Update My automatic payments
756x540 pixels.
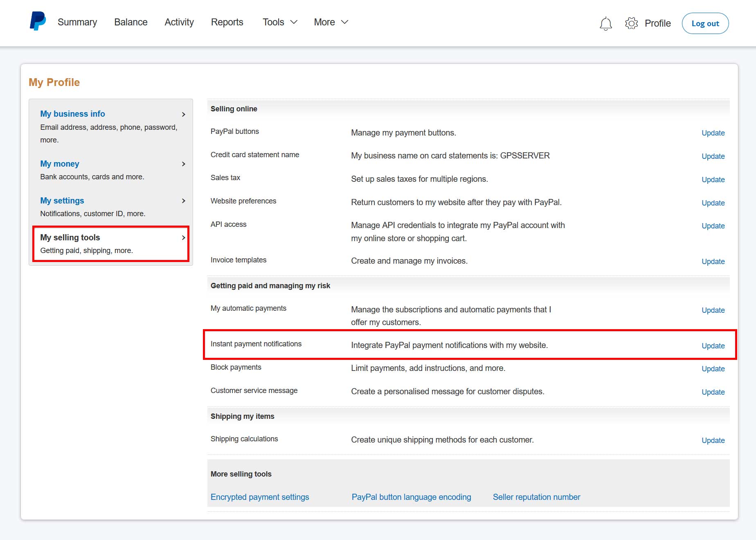713,310
